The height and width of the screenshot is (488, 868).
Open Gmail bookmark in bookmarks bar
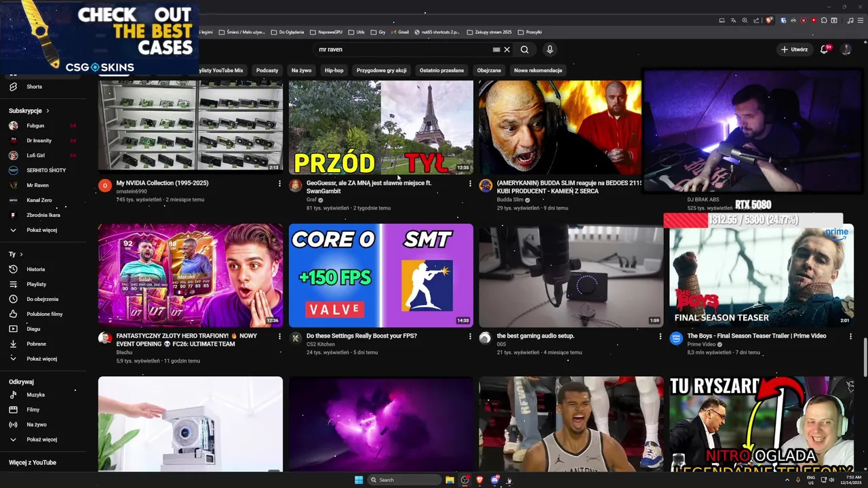tap(400, 32)
